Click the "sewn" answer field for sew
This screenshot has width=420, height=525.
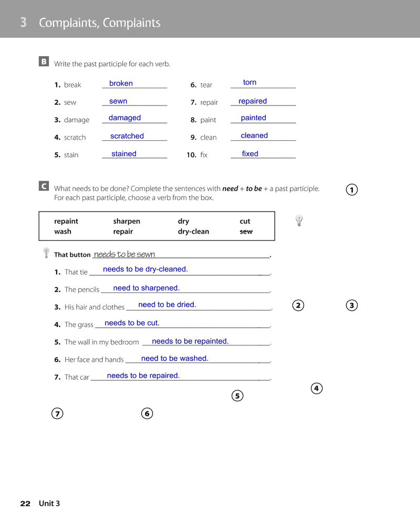(134, 102)
